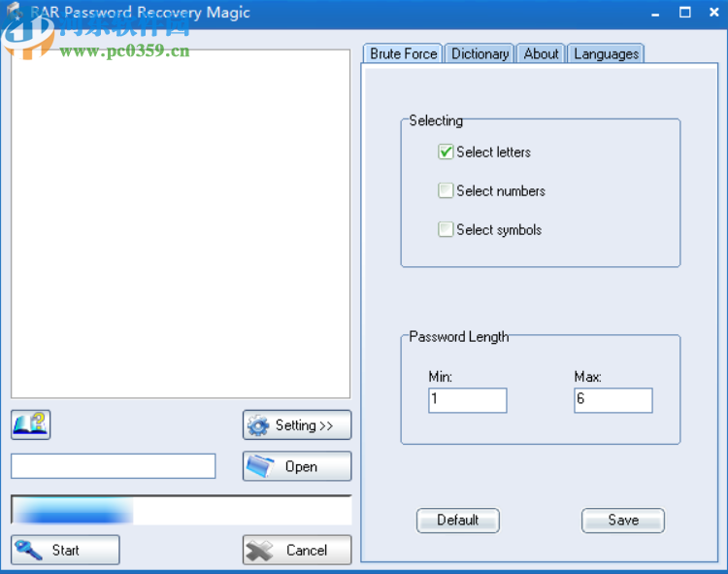Start the password recovery

tap(65, 550)
